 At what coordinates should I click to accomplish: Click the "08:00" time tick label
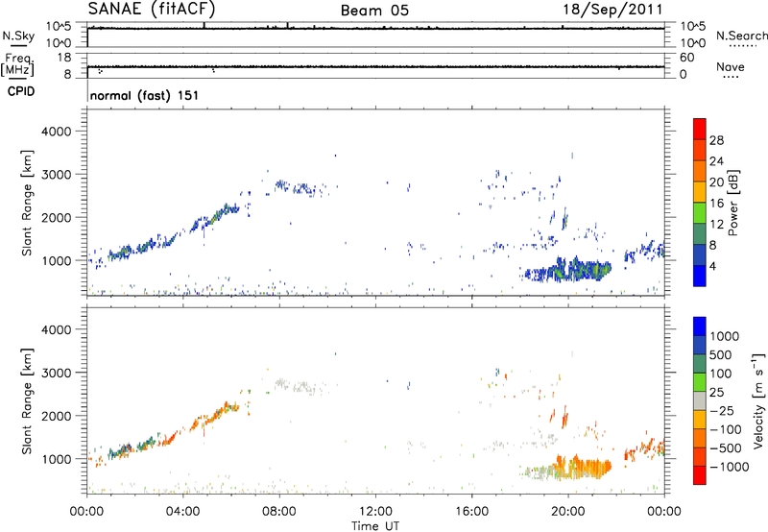[x=279, y=512]
